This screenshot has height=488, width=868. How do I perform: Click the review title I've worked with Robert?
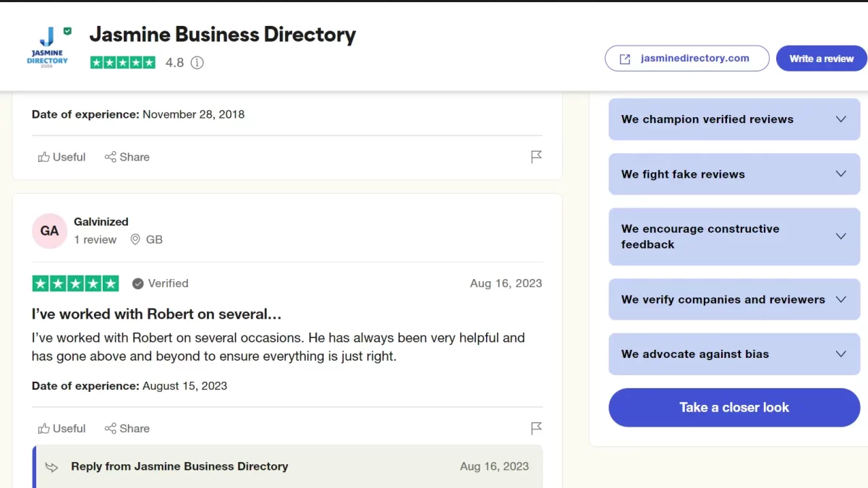coord(156,314)
